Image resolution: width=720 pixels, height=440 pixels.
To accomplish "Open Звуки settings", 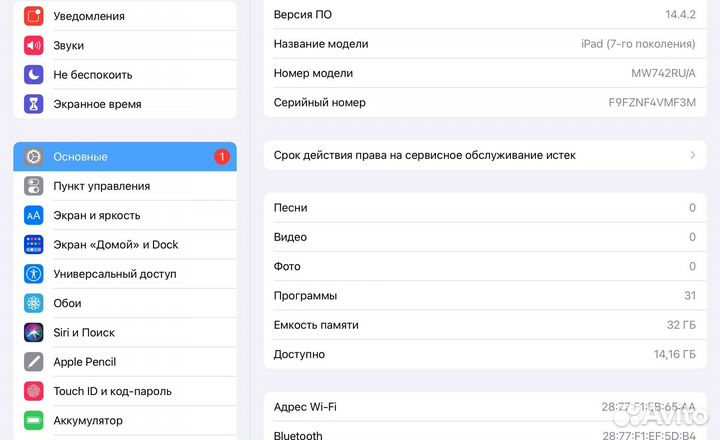I will click(x=125, y=45).
